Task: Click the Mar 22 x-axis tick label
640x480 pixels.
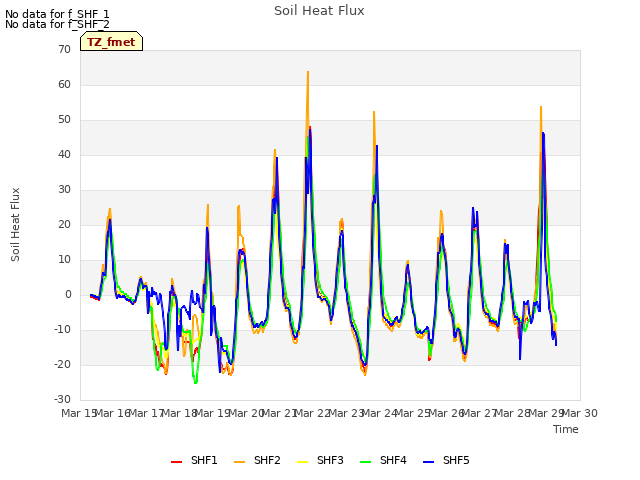Action: point(313,413)
